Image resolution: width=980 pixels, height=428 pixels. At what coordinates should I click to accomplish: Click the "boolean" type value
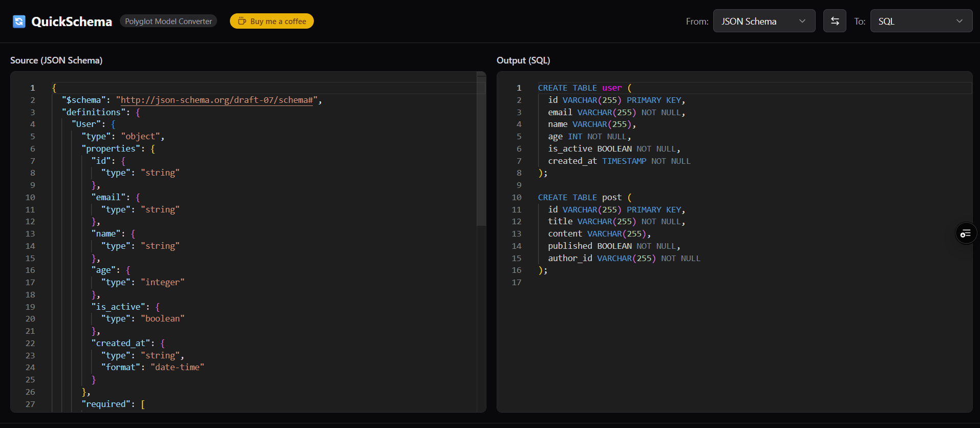(162, 318)
